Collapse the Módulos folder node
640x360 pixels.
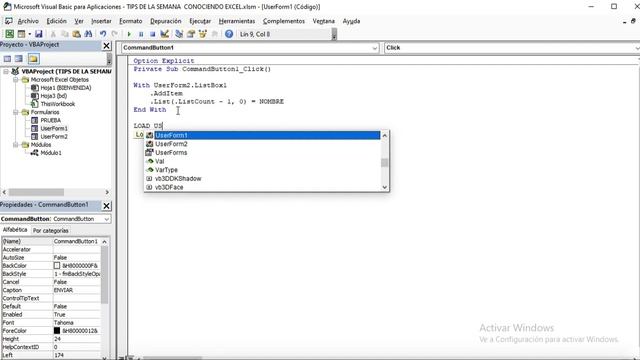pyautogui.click(x=16, y=144)
